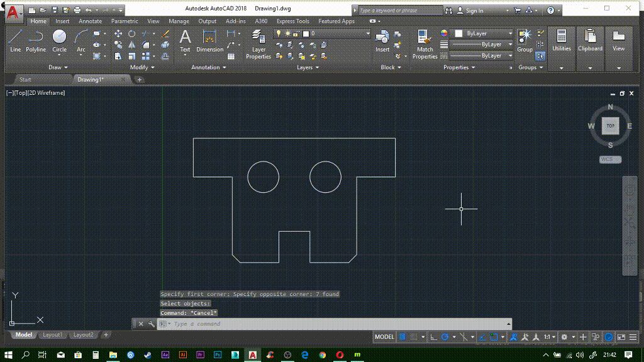This screenshot has width=644, height=362.
Task: Click the Rotate tool icon
Action: (x=132, y=34)
